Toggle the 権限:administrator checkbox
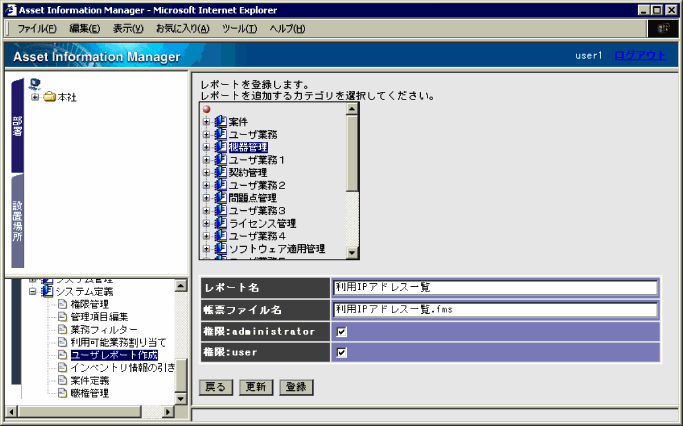The image size is (683, 426). (x=342, y=332)
